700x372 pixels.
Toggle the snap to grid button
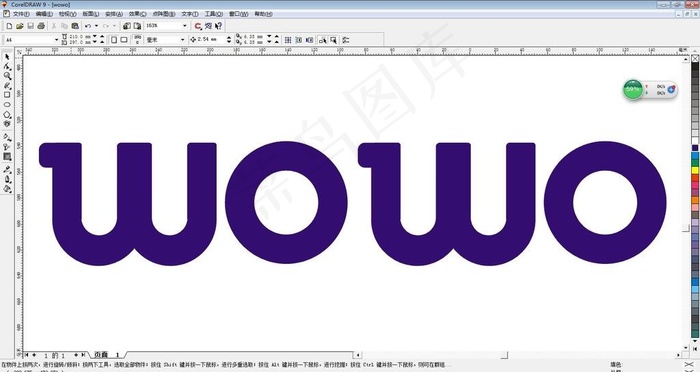(x=288, y=40)
